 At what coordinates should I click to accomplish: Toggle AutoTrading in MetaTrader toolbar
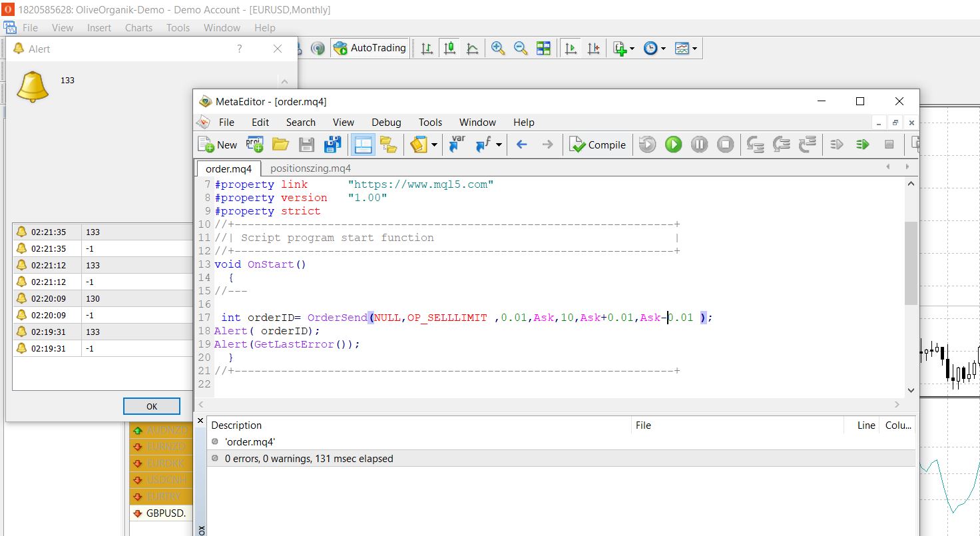(x=370, y=48)
